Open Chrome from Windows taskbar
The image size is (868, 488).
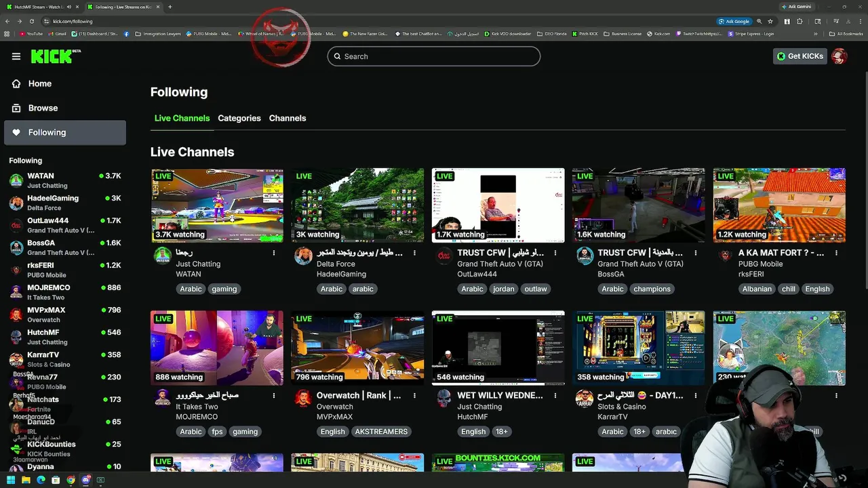pyautogui.click(x=71, y=480)
